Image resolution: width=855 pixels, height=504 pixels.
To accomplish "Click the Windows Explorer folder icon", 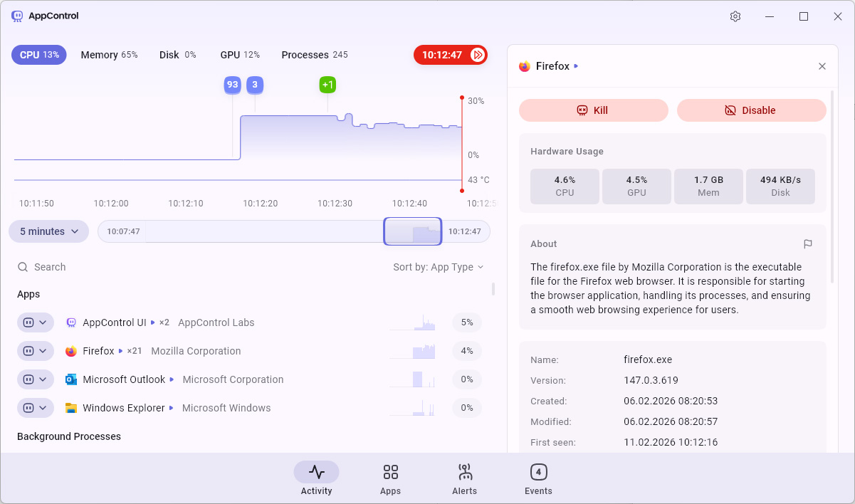I will click(x=71, y=408).
